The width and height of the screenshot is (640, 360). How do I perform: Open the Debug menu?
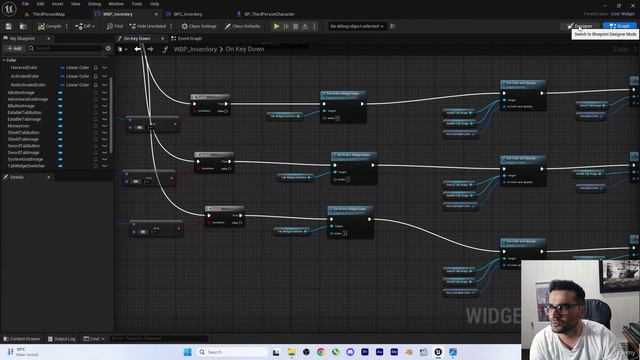pyautogui.click(x=94, y=4)
